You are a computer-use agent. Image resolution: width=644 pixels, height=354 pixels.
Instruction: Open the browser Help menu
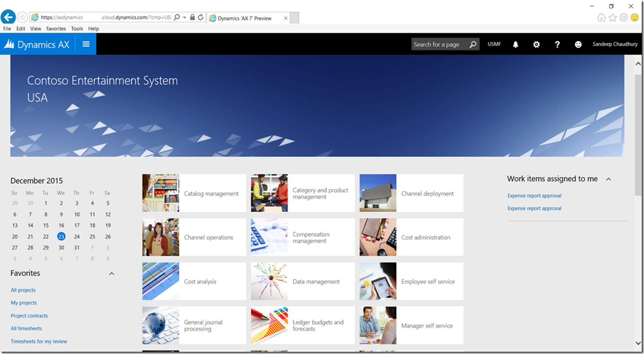coord(93,29)
